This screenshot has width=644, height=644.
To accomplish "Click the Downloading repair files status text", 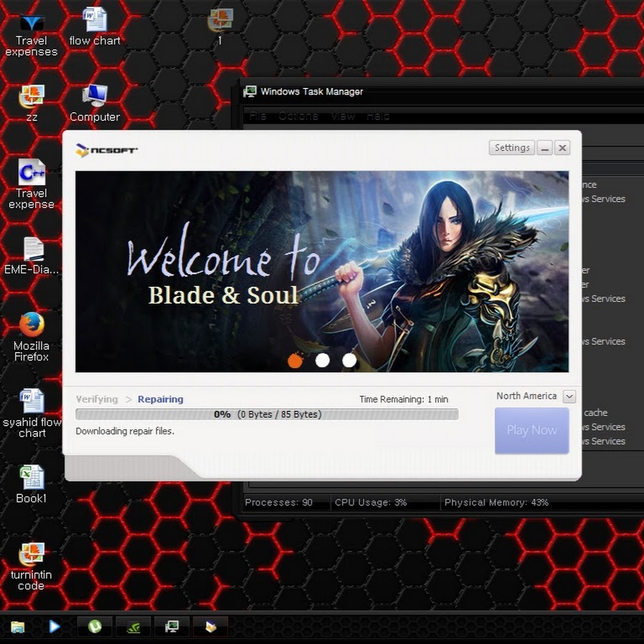I will (125, 431).
